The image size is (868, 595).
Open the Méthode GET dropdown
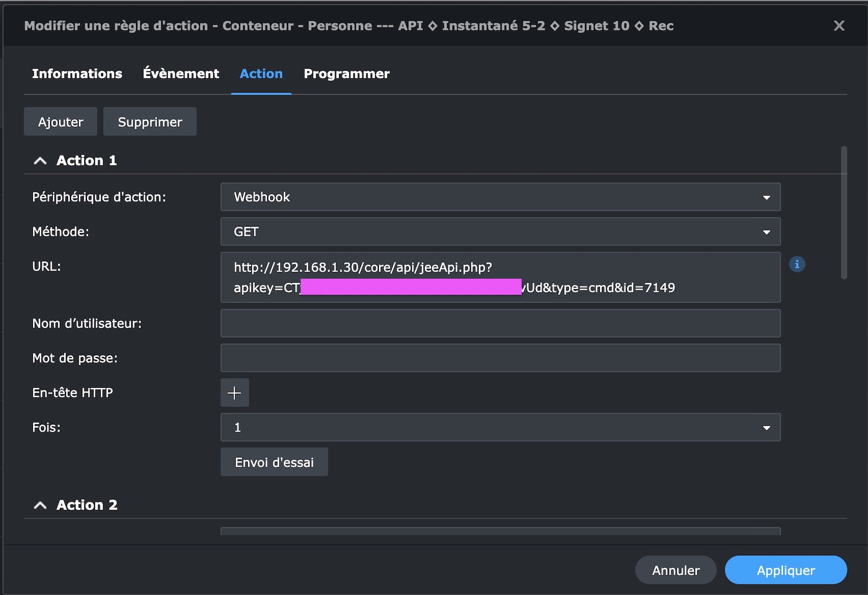click(500, 232)
